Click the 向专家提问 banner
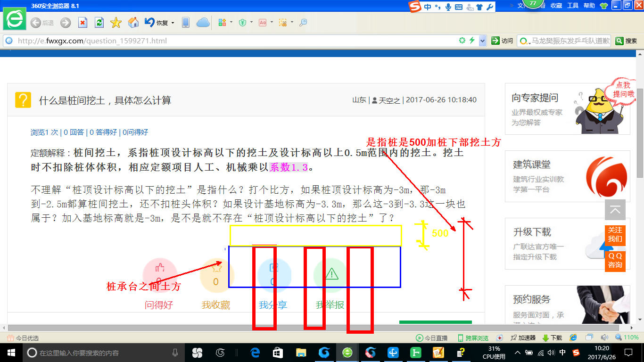 click(x=568, y=109)
